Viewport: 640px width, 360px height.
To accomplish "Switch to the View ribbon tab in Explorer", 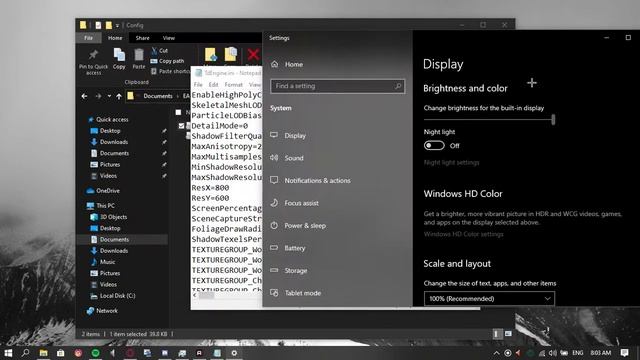I will (169, 38).
